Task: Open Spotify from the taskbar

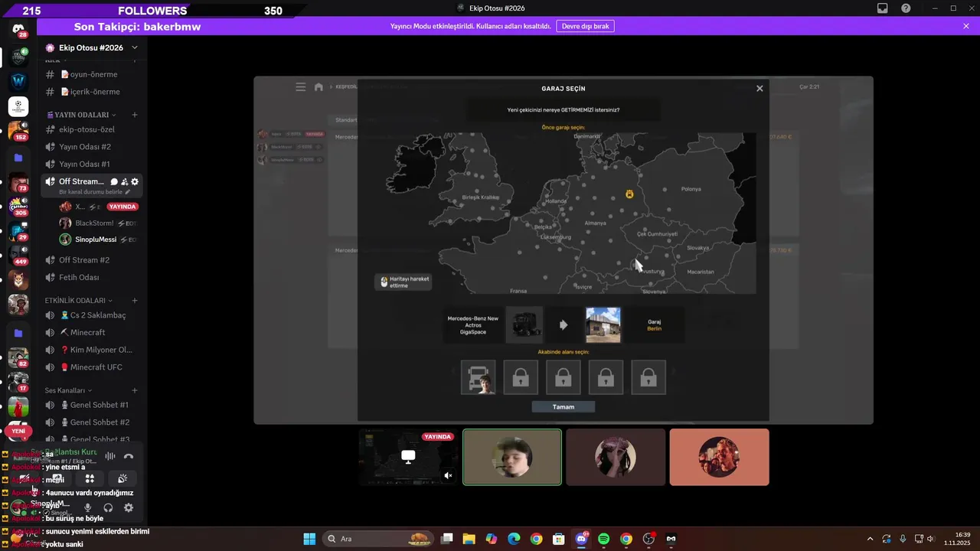Action: pos(603,539)
